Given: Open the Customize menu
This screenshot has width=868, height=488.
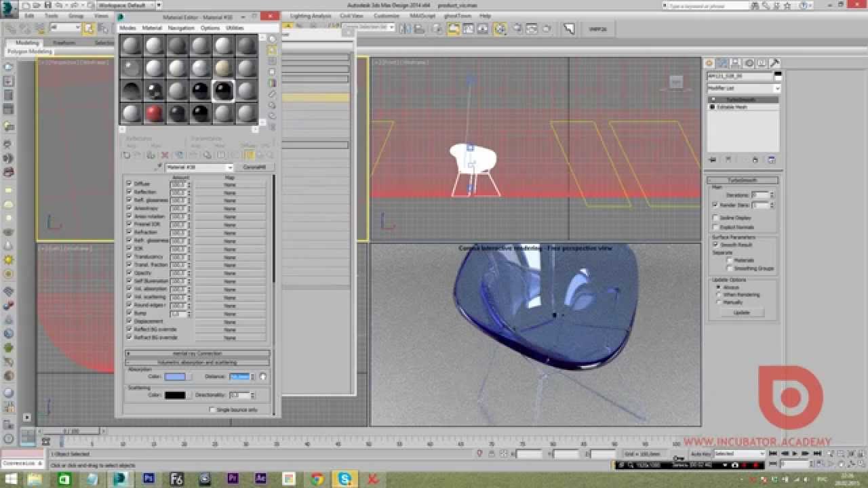Looking at the screenshot, I should (x=387, y=16).
